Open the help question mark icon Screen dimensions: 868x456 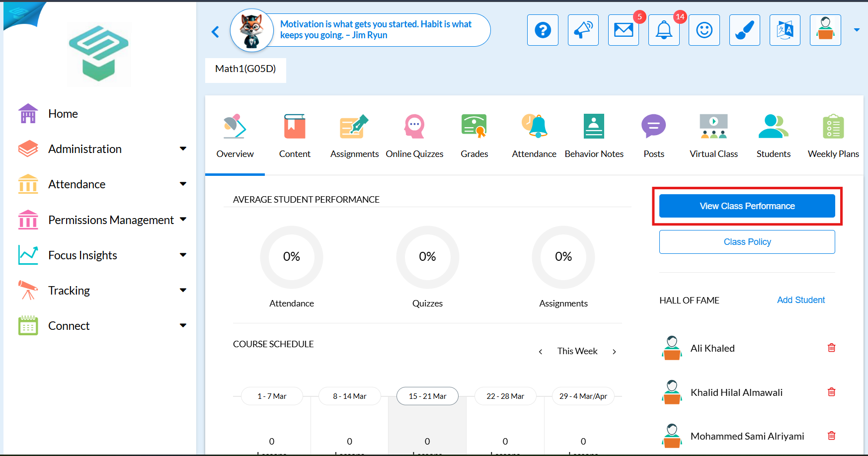(543, 30)
